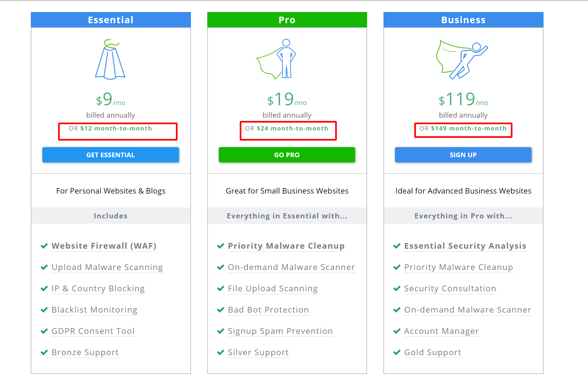Image resolution: width=588 pixels, height=386 pixels.
Task: Click the checkmark beside Gold Support
Action: coord(397,352)
